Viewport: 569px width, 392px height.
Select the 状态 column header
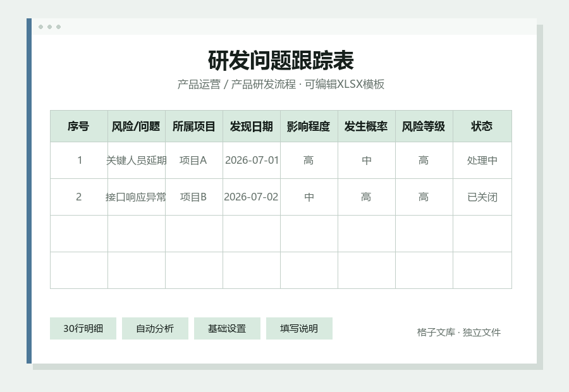point(482,126)
